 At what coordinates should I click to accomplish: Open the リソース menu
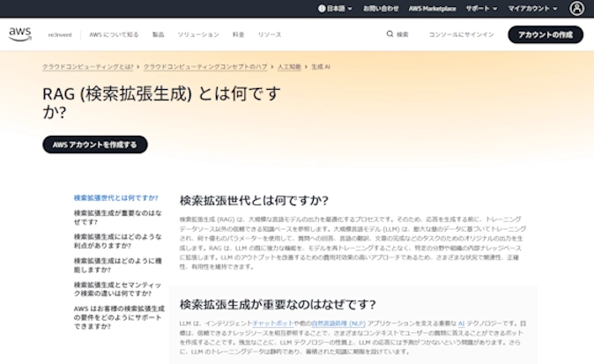270,35
